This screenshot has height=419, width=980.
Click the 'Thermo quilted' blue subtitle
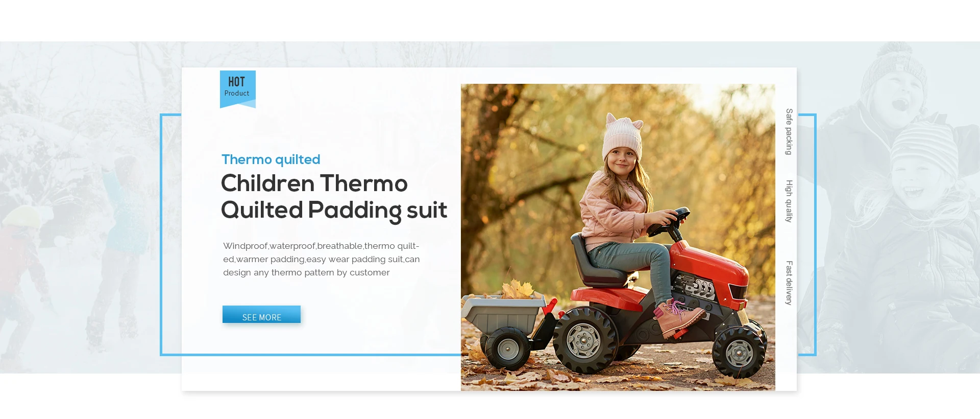click(271, 159)
